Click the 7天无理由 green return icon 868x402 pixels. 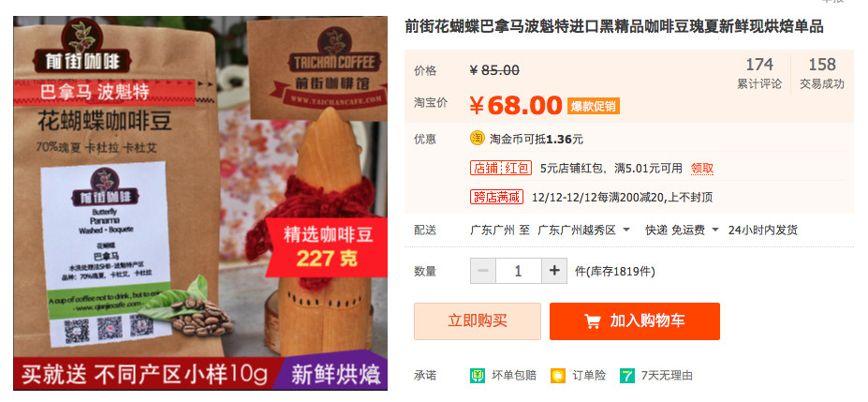pyautogui.click(x=627, y=376)
